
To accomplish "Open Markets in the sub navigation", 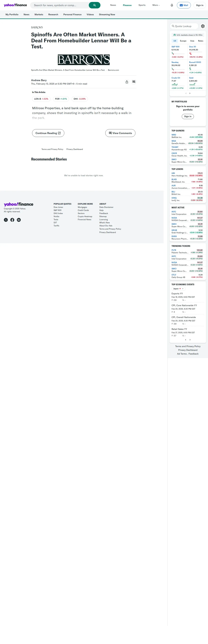I will pyautogui.click(x=39, y=14).
